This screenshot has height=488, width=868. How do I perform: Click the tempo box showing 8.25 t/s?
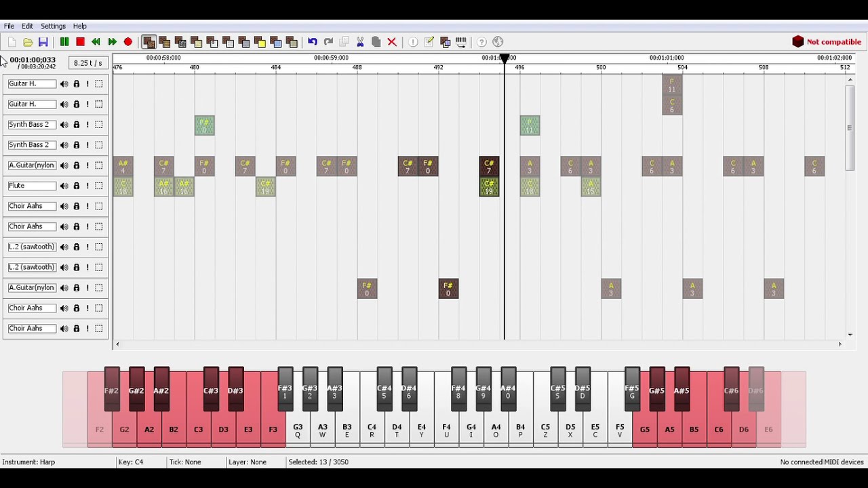pos(88,63)
